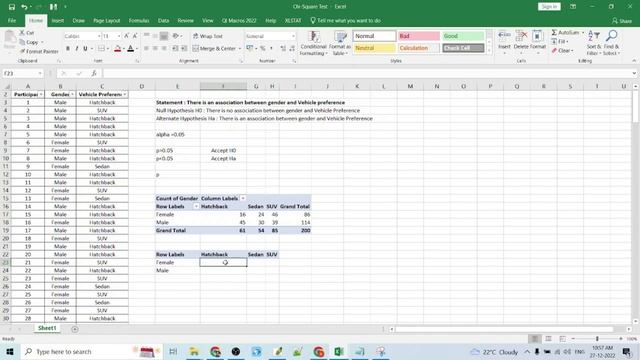Screen dimensions: 640x360
Task: Apply the Bad cell style
Action: click(419, 36)
